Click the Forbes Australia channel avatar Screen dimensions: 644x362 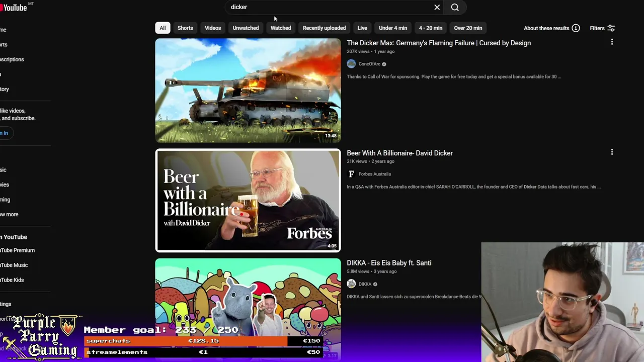click(x=351, y=174)
